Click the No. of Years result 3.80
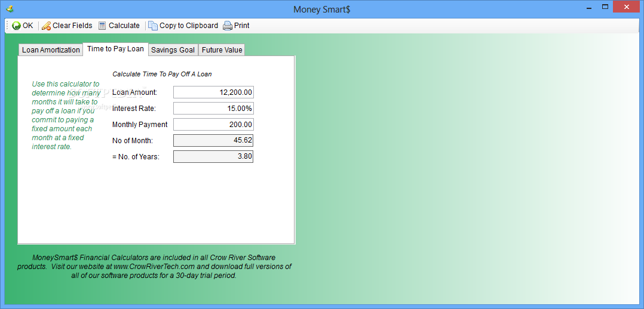Image resolution: width=644 pixels, height=309 pixels. click(213, 156)
